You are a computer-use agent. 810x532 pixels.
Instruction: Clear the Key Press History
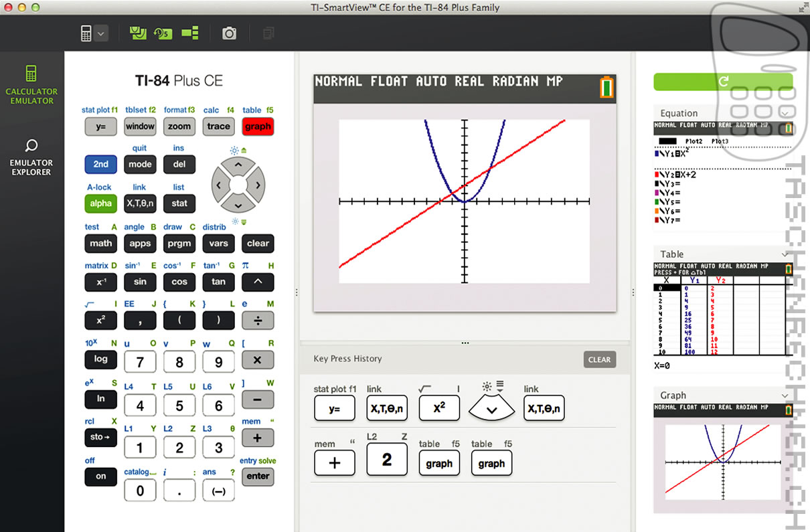pos(599,359)
